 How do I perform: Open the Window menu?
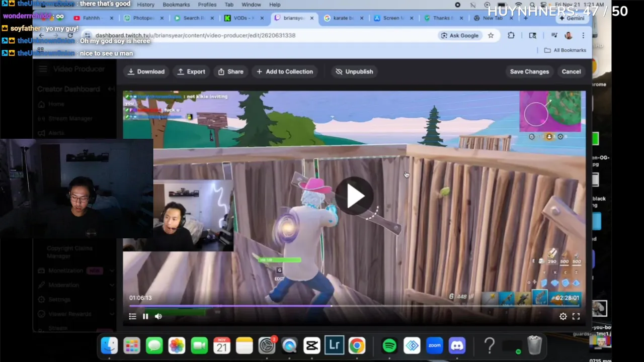[251, 5]
